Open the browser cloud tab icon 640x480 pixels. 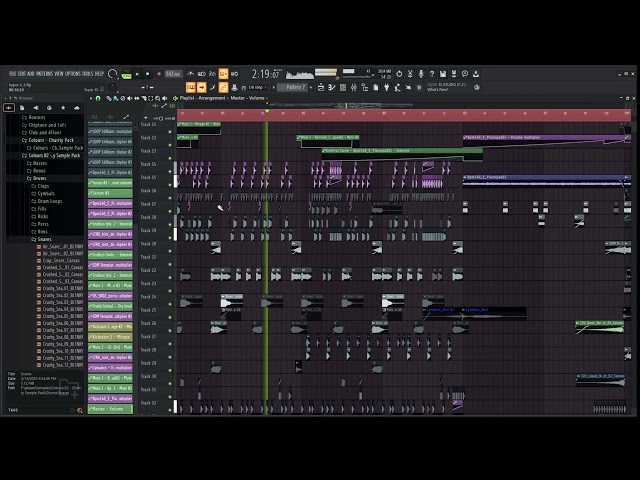76,108
